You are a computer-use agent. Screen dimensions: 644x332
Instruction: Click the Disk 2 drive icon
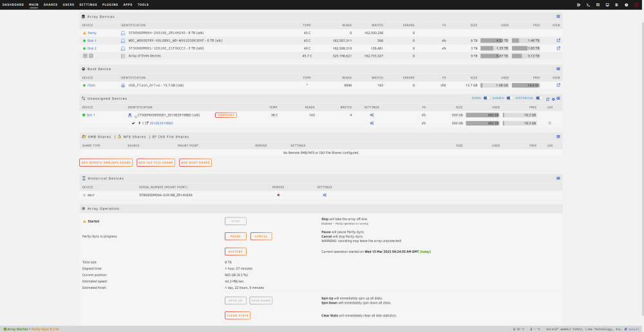point(122,48)
